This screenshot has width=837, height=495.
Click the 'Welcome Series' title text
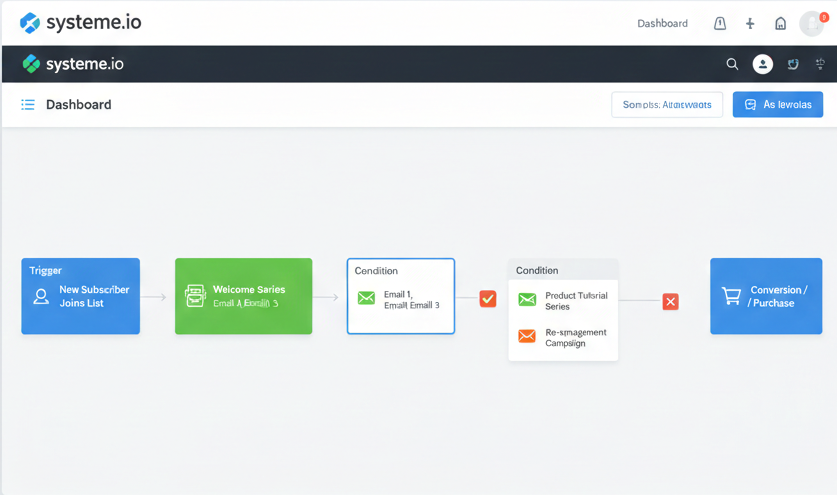249,289
